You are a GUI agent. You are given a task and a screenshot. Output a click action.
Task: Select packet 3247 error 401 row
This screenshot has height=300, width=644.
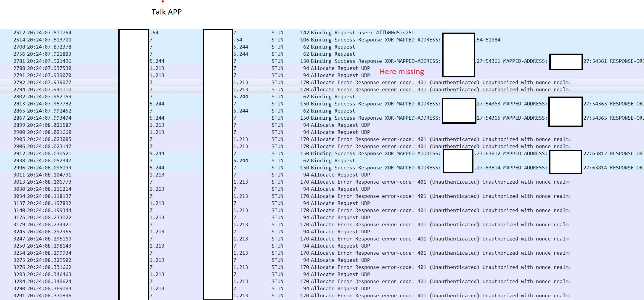pos(322,239)
